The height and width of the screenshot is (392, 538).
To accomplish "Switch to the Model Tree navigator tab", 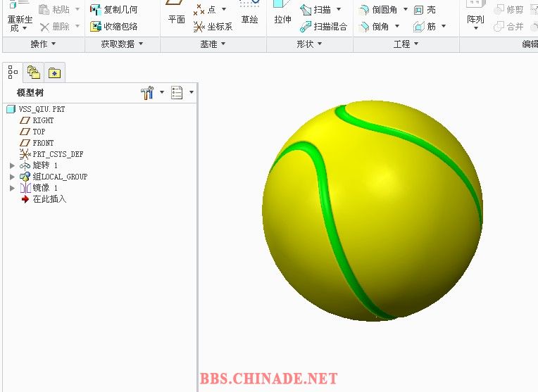I will click(x=13, y=72).
